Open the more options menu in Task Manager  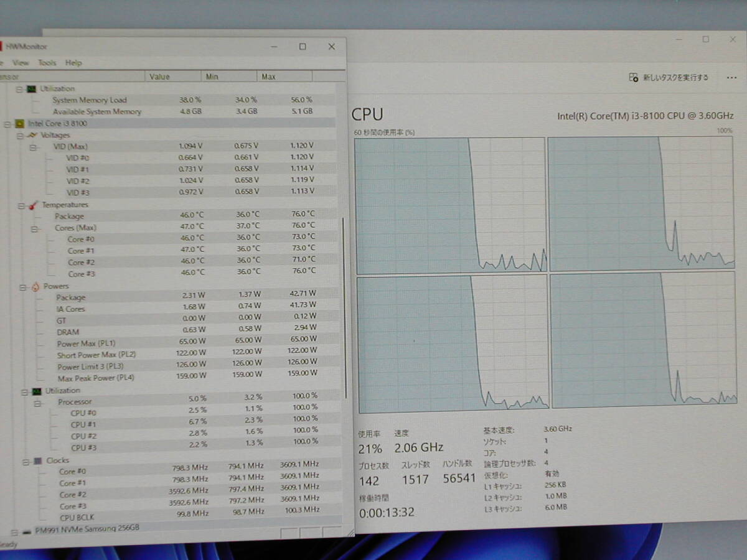(731, 78)
